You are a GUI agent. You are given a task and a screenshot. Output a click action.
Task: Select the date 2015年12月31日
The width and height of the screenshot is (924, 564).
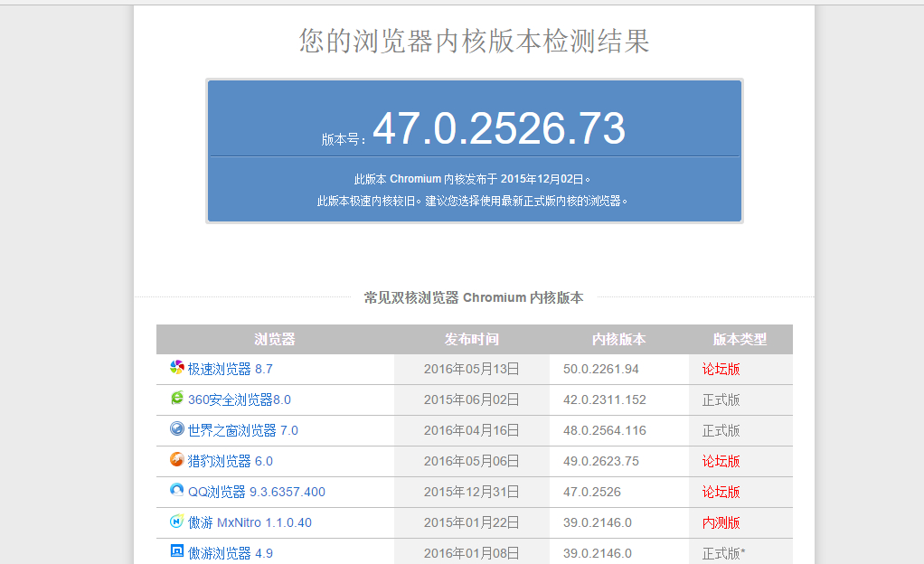click(x=471, y=492)
